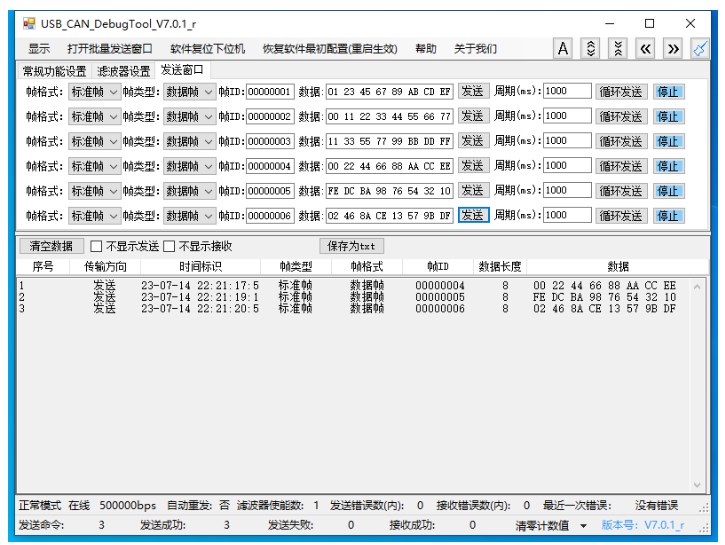Click the 序号 column header
The image size is (725, 545).
43,267
